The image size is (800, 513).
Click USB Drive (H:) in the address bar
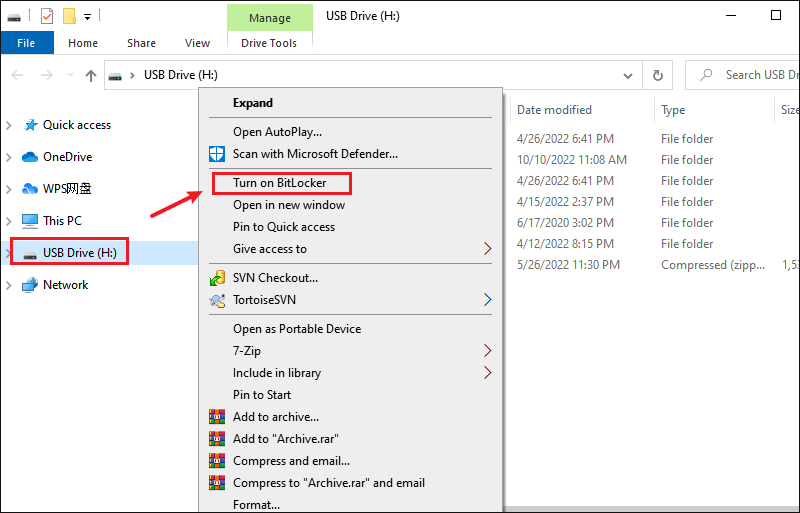tap(181, 75)
